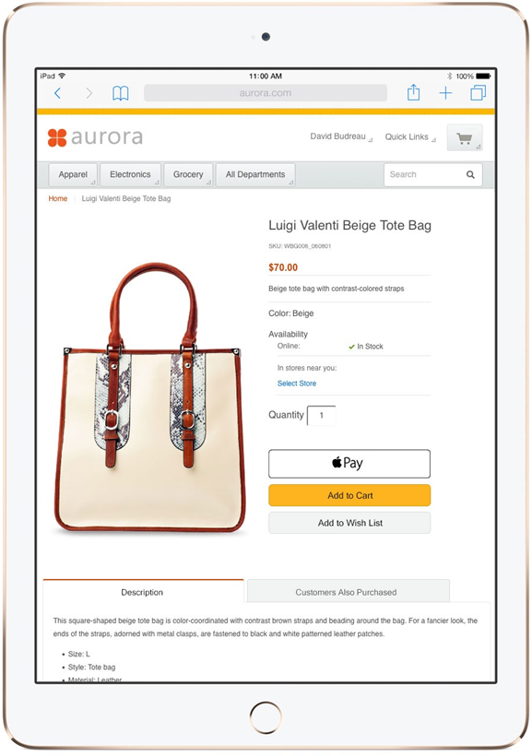Screen dimensions: 532x756
Task: Switch to Customers Also Purchased tab
Action: click(x=349, y=592)
